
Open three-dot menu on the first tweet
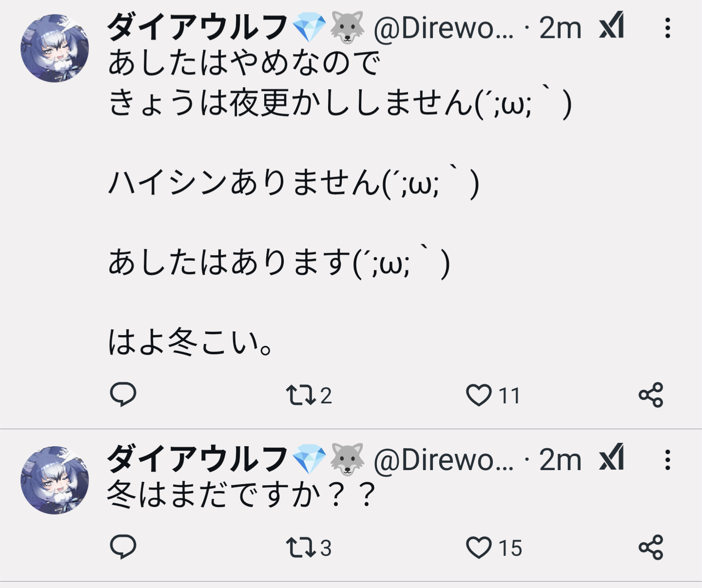668,27
